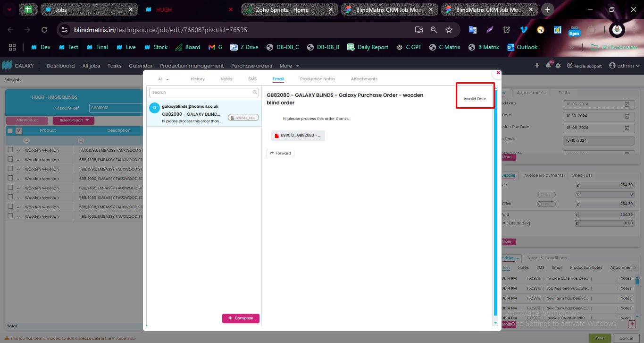Bookmark this page with the star icon
644x343 pixels.
(449, 30)
